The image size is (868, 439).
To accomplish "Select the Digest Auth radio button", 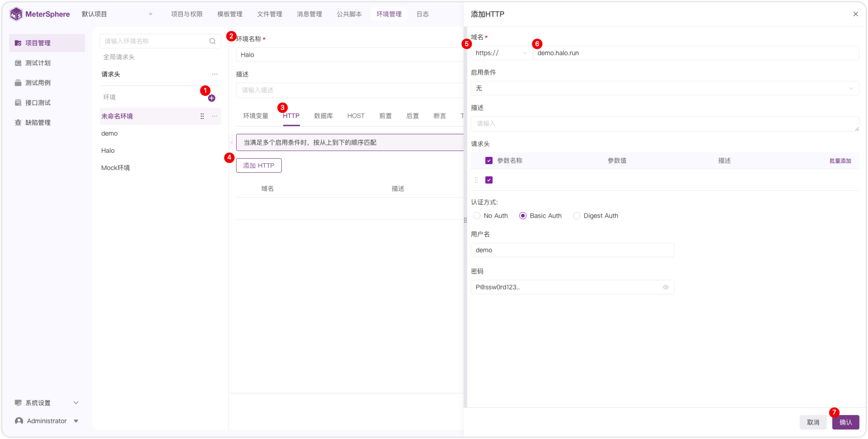I will pos(577,216).
